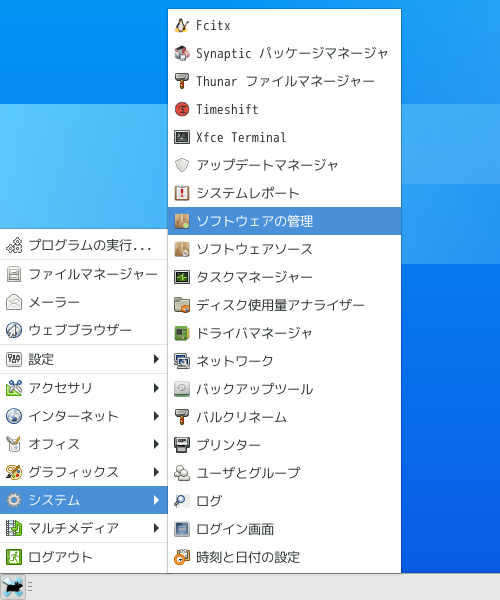Click the ウェブブラウザー globe icon
The height and width of the screenshot is (600, 500).
click(x=14, y=330)
